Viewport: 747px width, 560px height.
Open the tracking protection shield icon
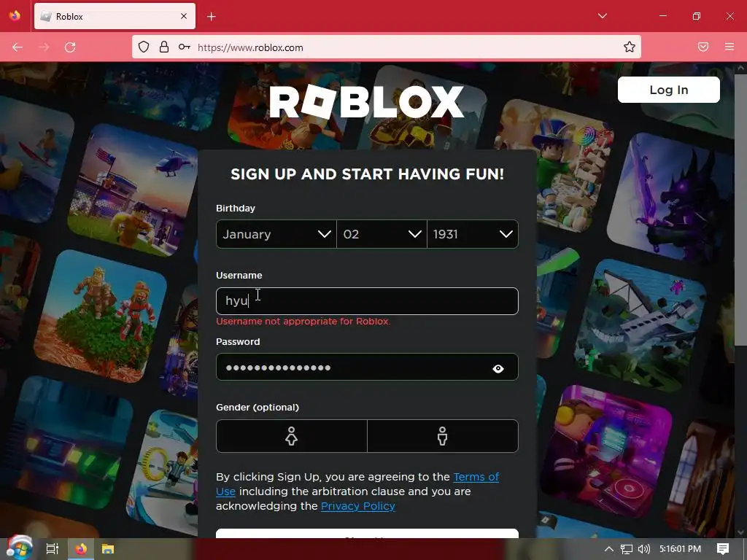pyautogui.click(x=144, y=47)
